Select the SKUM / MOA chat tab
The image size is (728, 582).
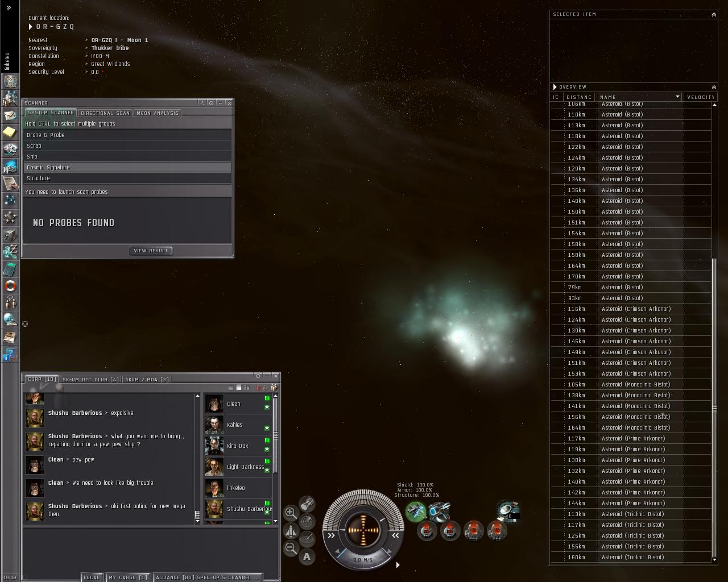coord(147,379)
